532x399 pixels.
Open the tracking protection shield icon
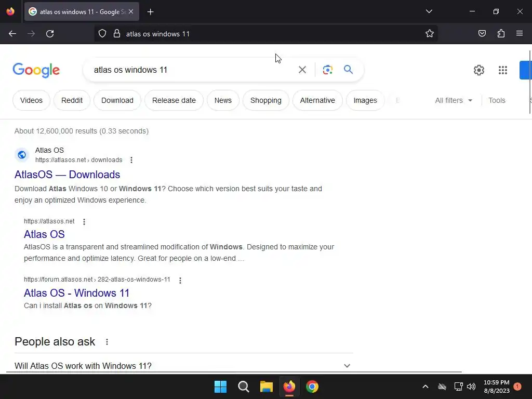[102, 34]
